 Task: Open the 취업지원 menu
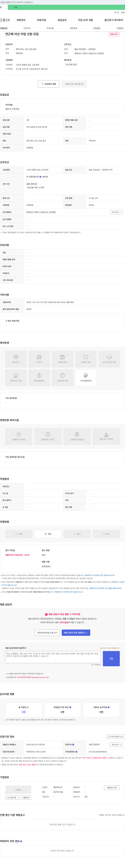(41, 20)
